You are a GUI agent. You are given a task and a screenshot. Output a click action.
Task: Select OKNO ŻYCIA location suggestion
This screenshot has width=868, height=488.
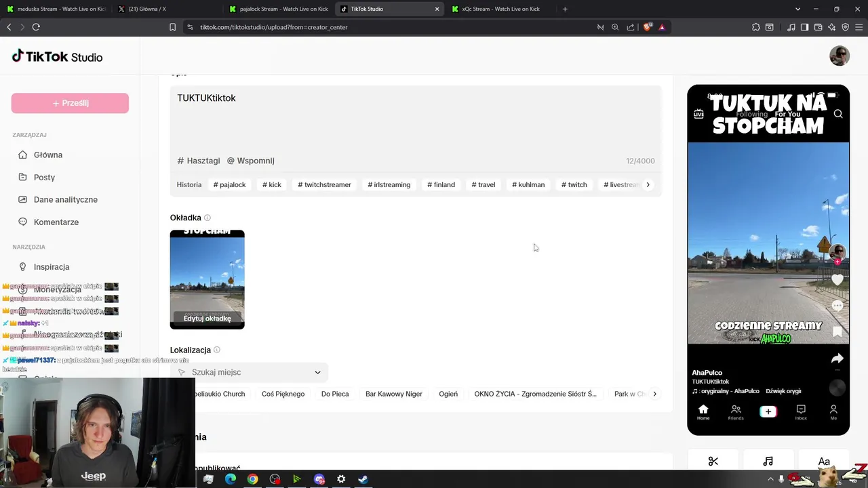pyautogui.click(x=535, y=394)
